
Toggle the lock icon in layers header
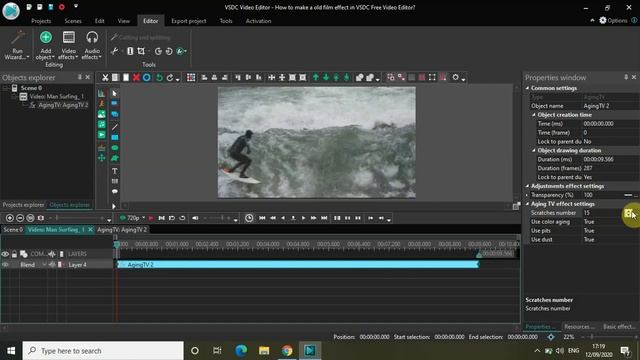point(14,254)
